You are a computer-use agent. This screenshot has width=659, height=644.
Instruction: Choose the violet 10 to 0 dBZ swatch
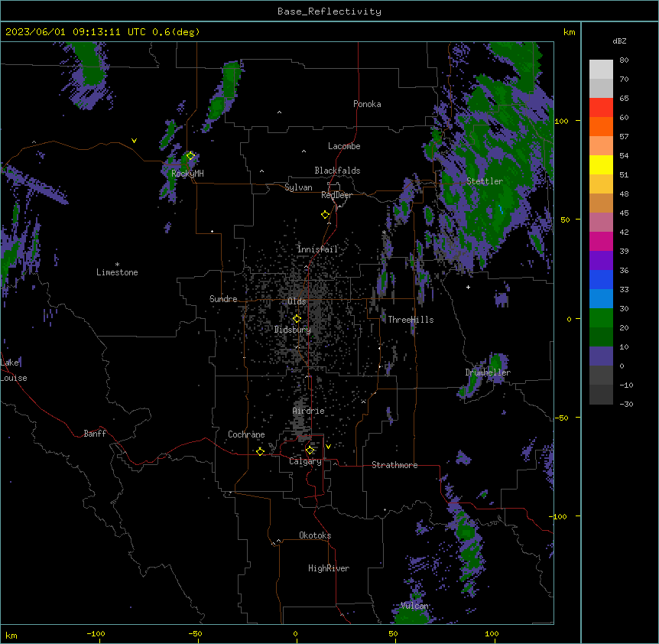coord(601,356)
